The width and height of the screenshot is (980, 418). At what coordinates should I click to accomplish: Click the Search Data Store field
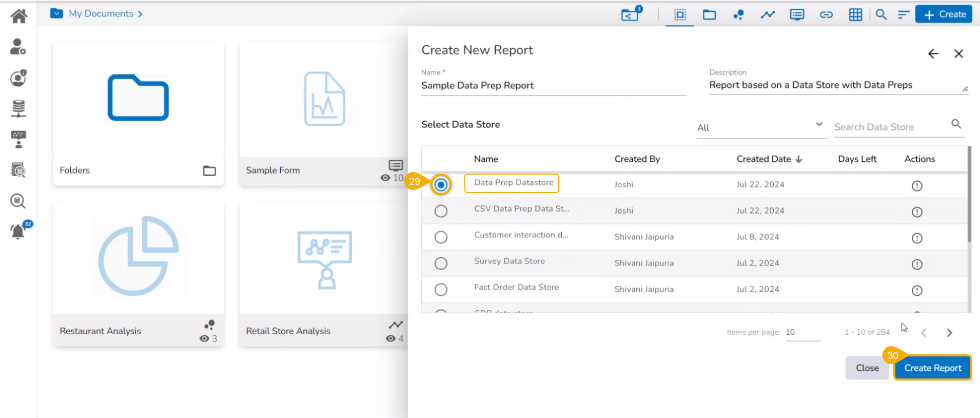click(x=891, y=127)
